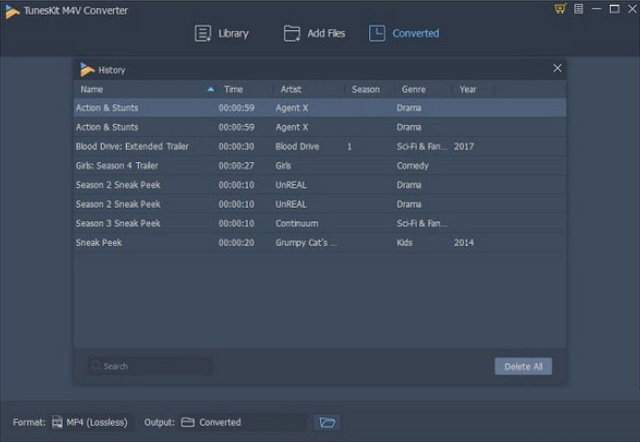Select Season 3 Sneak Peek row
The width and height of the screenshot is (640, 442).
point(320,223)
